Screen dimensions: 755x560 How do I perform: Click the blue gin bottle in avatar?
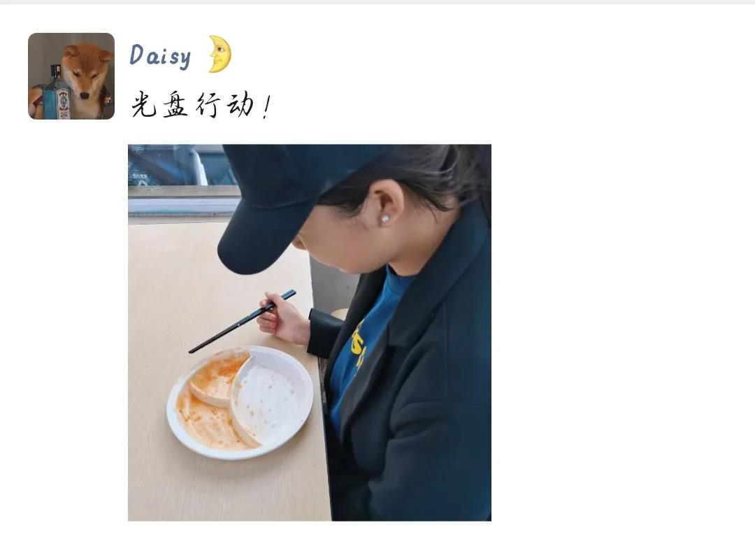pos(57,94)
